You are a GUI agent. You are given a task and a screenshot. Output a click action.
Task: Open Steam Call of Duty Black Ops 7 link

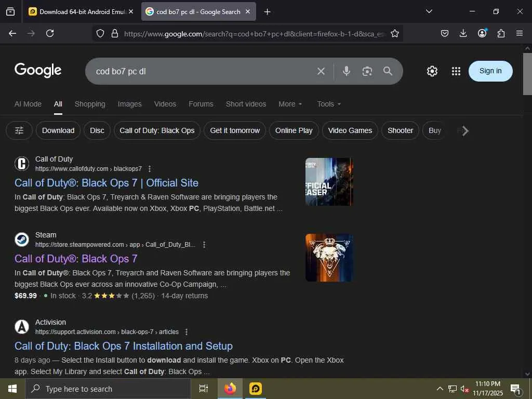click(x=76, y=259)
